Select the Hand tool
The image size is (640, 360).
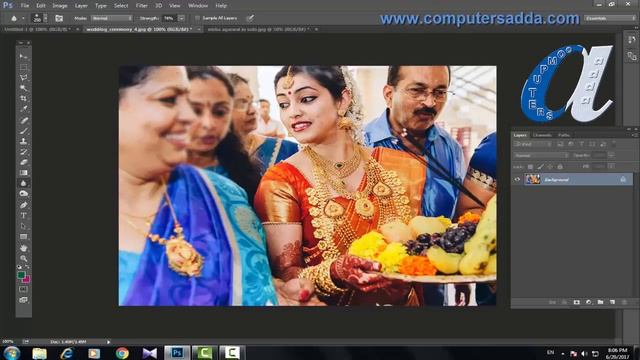[x=23, y=248]
